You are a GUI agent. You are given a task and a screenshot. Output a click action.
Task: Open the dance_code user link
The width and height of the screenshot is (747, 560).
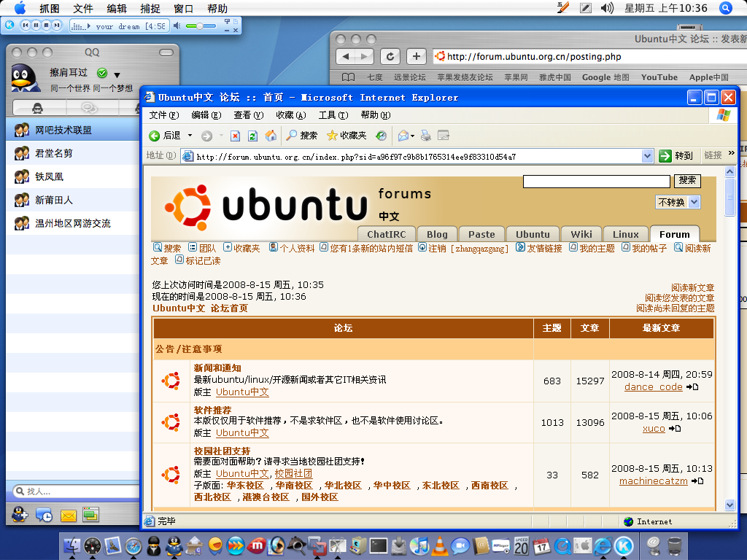(653, 387)
